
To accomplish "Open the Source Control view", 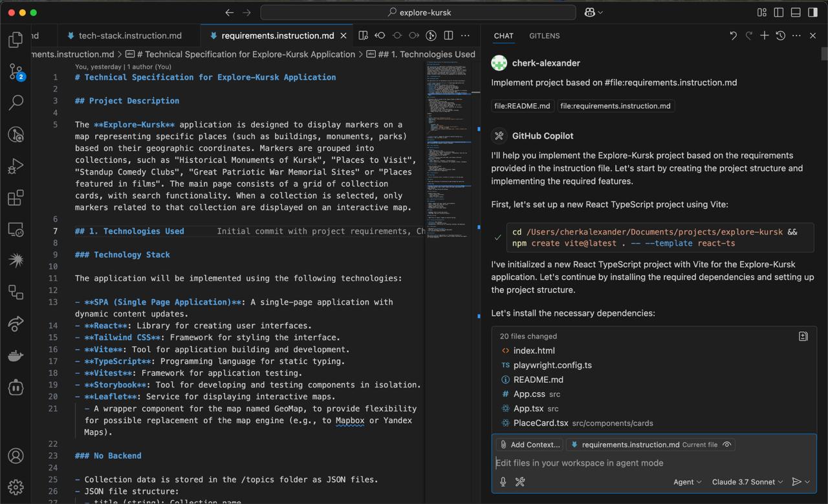I will 16,71.
